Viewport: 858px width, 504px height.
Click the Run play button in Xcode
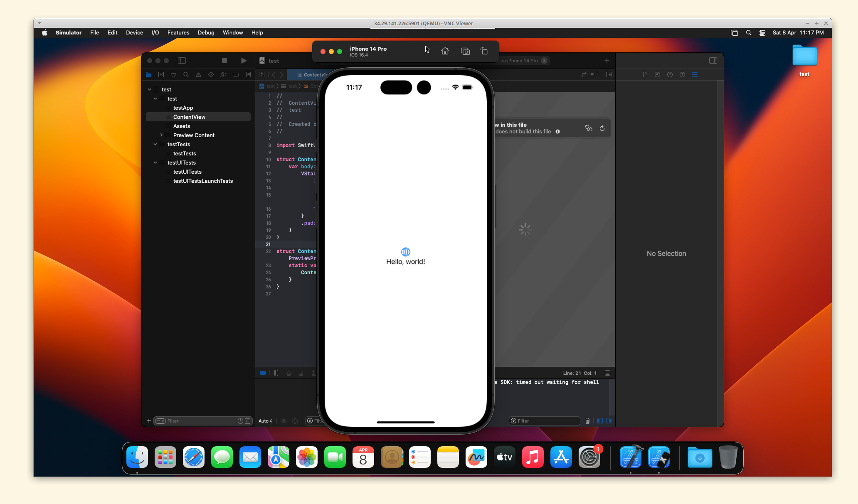(x=244, y=61)
